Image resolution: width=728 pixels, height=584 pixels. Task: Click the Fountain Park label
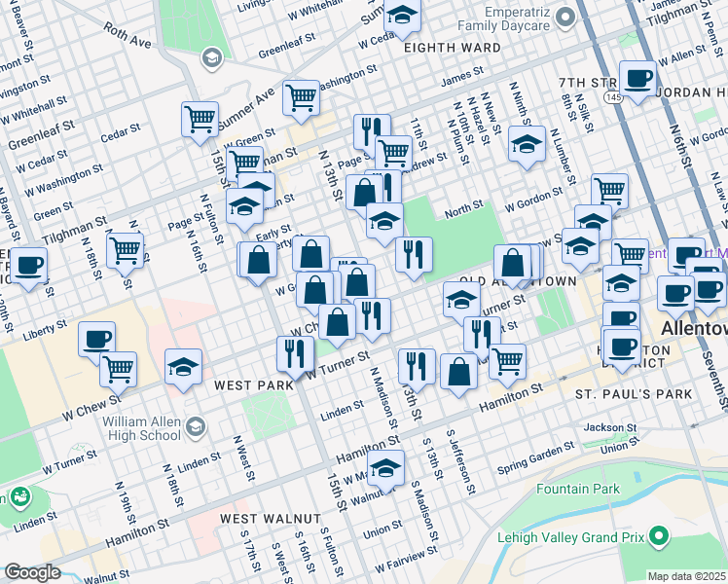[x=578, y=489]
